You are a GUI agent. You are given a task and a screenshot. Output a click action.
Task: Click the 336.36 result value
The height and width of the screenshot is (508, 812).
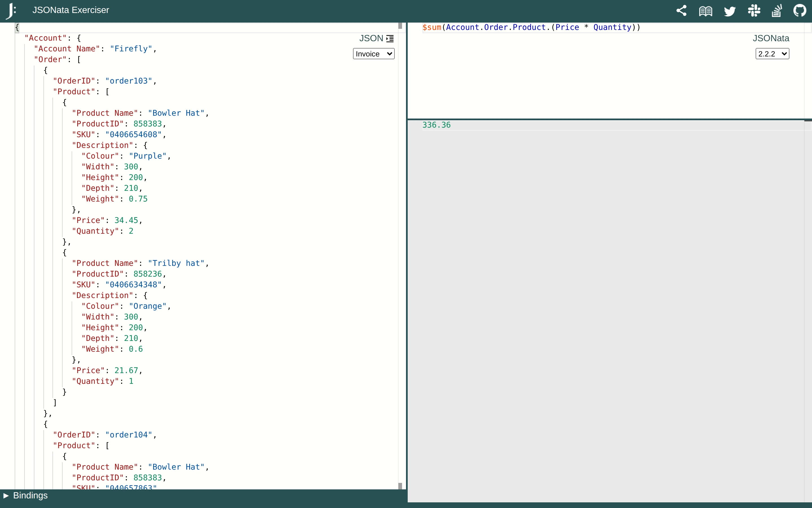436,125
